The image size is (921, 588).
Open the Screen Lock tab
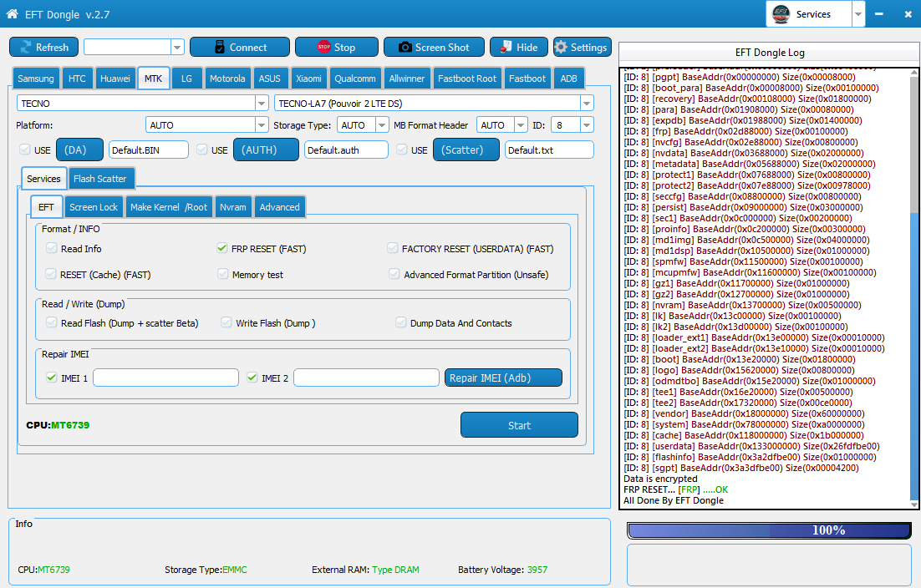click(94, 206)
